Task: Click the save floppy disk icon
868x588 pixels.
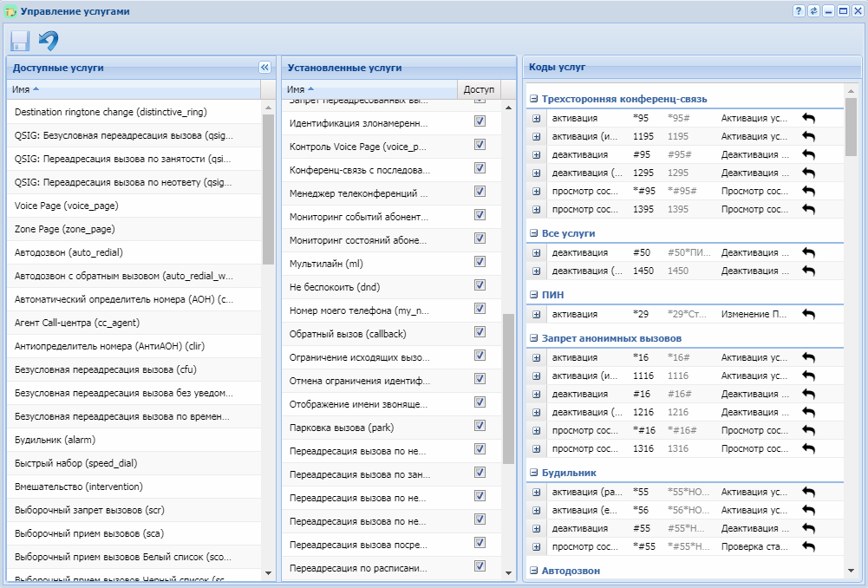Action: coord(19,41)
